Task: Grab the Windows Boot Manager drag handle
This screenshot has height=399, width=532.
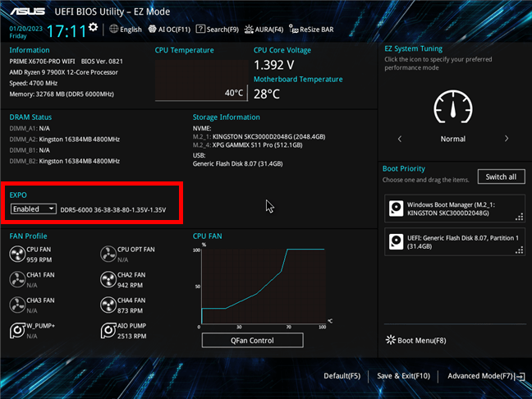Action: pyautogui.click(x=520, y=217)
